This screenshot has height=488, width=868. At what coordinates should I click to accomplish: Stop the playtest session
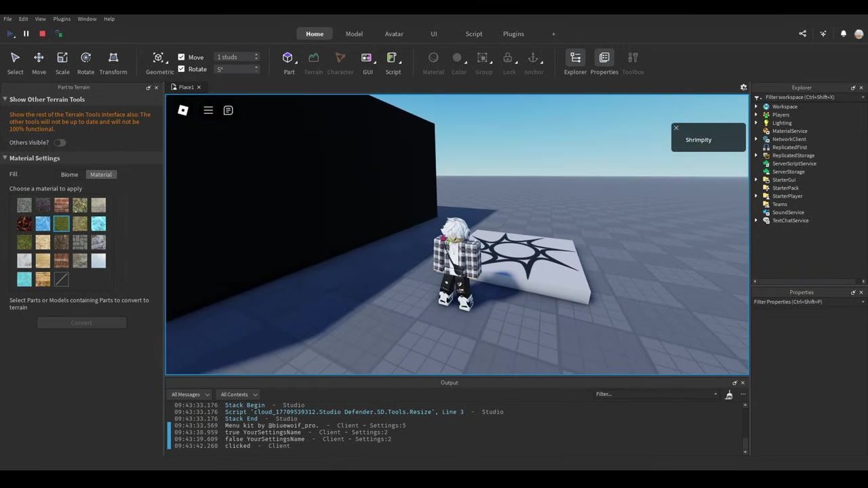[42, 34]
